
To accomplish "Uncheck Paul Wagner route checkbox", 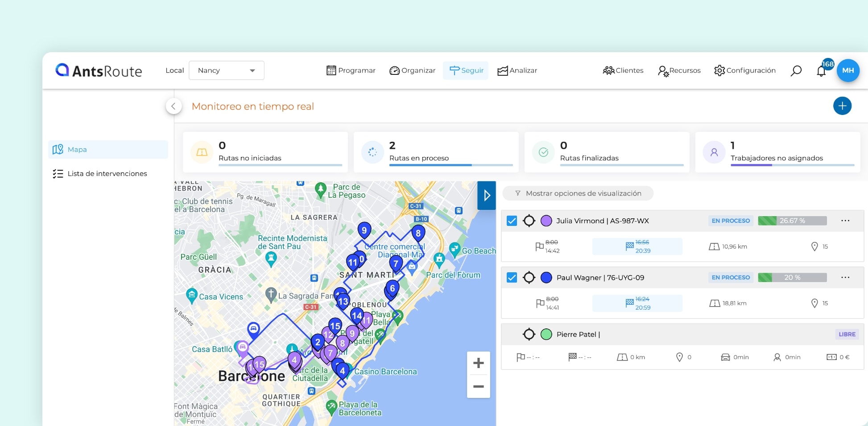I will (512, 278).
